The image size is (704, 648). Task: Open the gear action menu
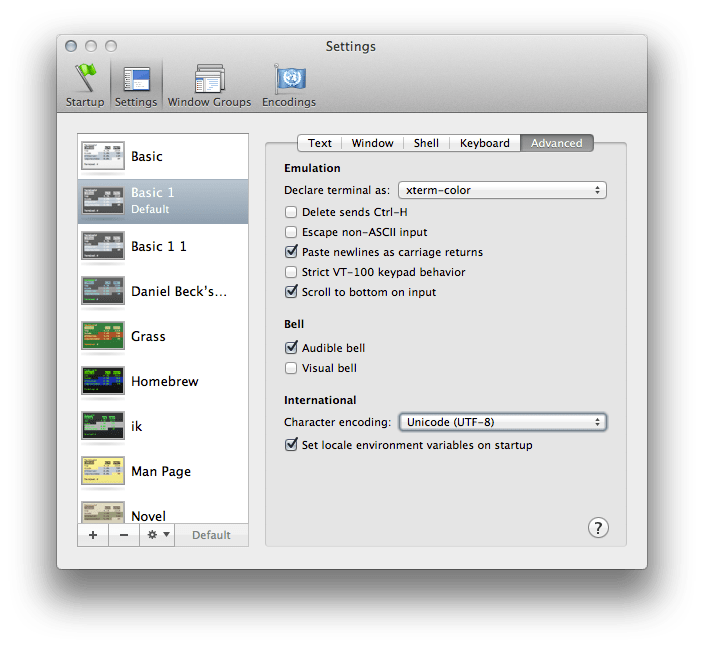coord(157,535)
